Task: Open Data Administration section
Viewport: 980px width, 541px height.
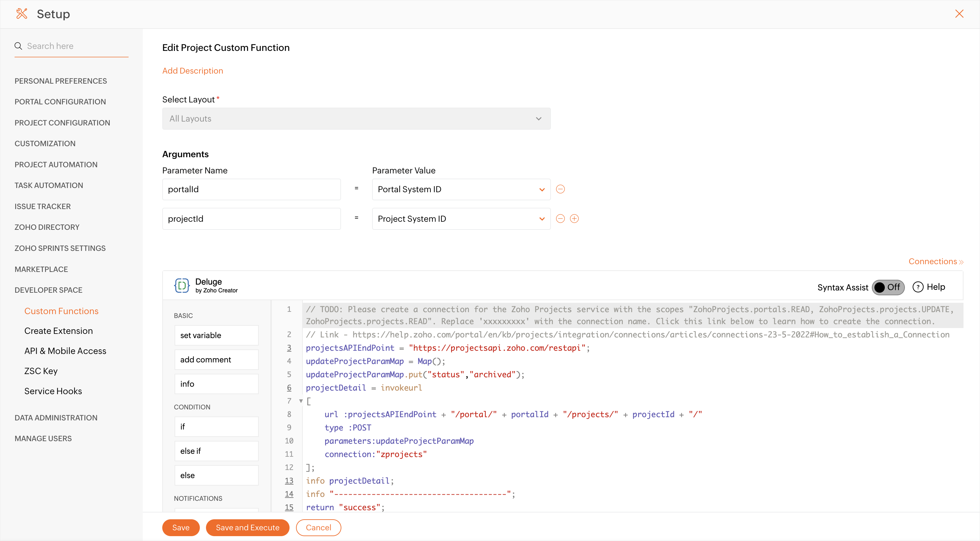Action: (56, 418)
